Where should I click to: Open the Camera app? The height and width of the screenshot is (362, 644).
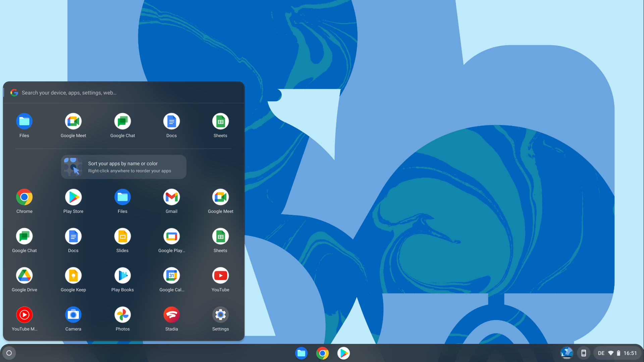pyautogui.click(x=73, y=315)
